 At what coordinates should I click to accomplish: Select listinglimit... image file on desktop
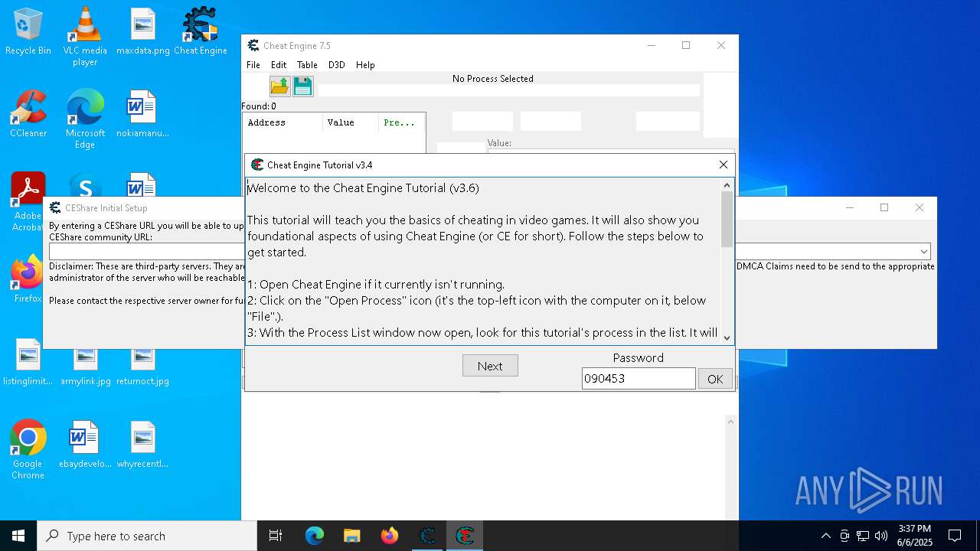[28, 363]
